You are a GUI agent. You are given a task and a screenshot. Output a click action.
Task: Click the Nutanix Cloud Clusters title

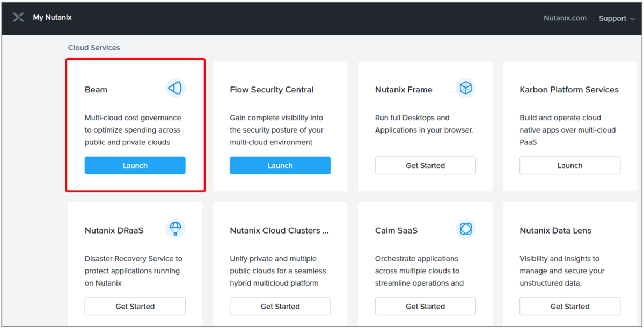click(279, 230)
